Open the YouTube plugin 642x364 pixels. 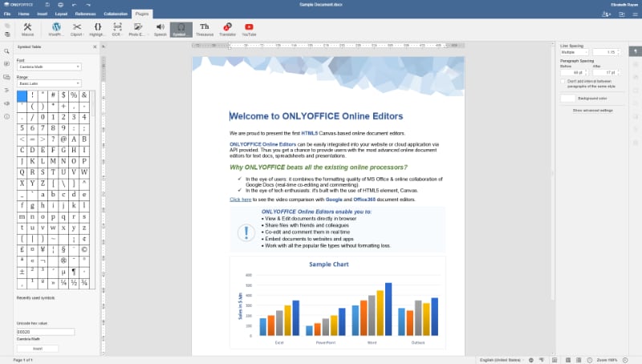point(249,30)
